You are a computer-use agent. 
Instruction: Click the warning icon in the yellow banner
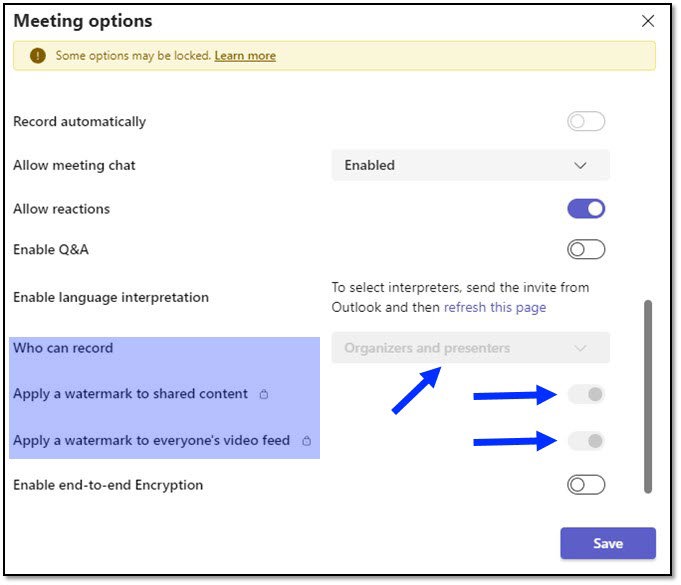(x=38, y=56)
